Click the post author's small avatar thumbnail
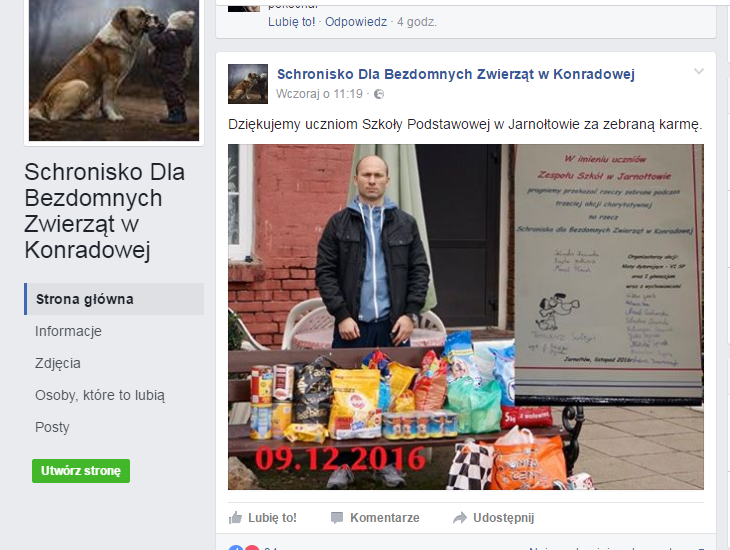 coord(248,84)
